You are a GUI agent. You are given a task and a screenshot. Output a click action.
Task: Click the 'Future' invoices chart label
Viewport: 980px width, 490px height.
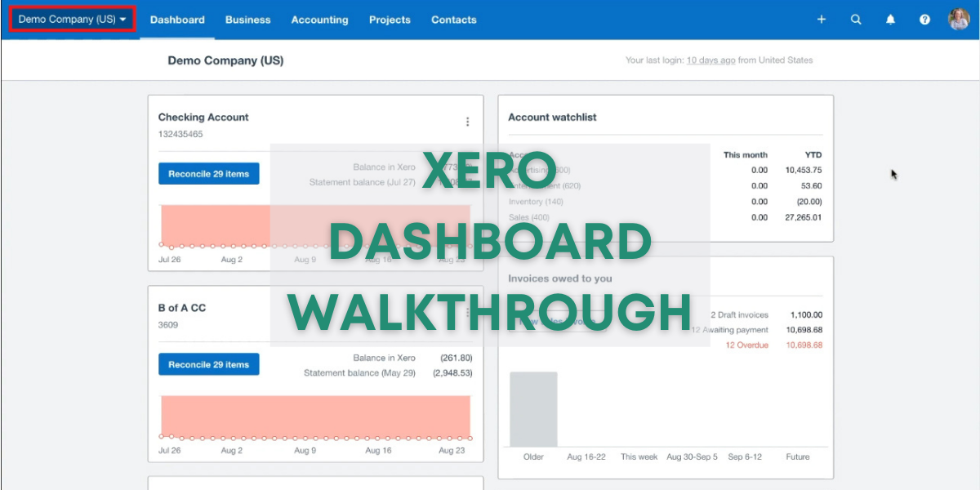click(x=798, y=457)
